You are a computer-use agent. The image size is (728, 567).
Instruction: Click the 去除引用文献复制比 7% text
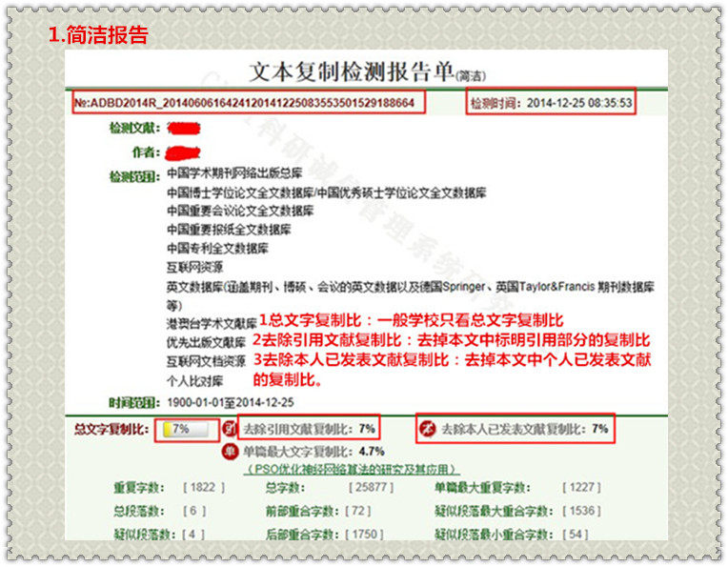(310, 429)
